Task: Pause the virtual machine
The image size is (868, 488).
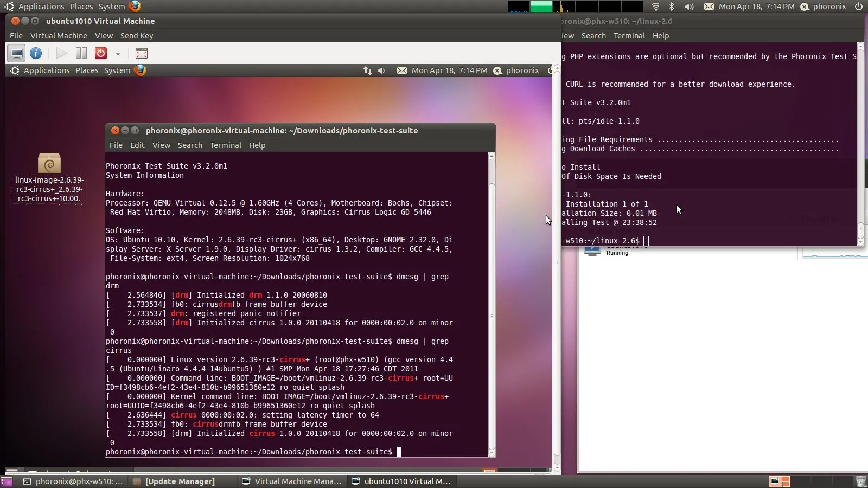Action: tap(80, 53)
